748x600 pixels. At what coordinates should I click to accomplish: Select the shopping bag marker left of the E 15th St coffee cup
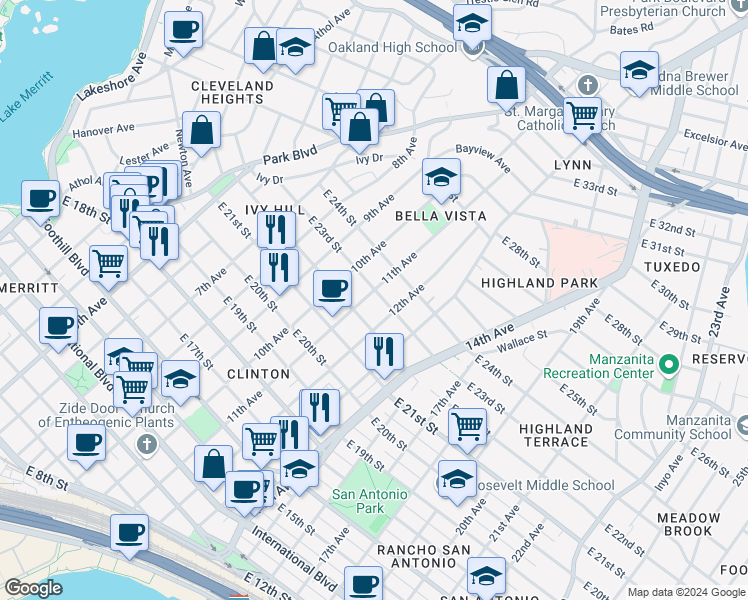coord(213,466)
